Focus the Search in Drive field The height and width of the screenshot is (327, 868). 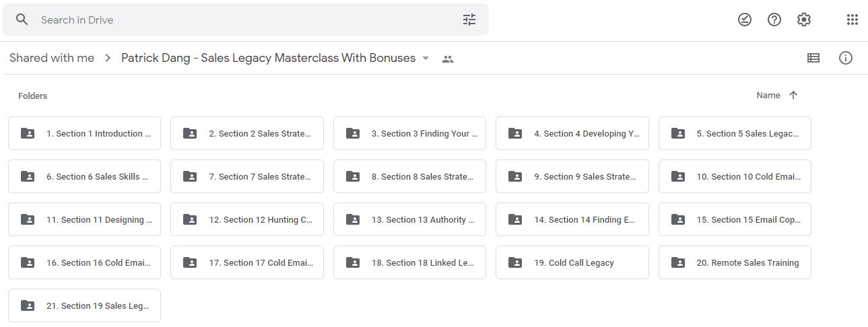[x=246, y=20]
